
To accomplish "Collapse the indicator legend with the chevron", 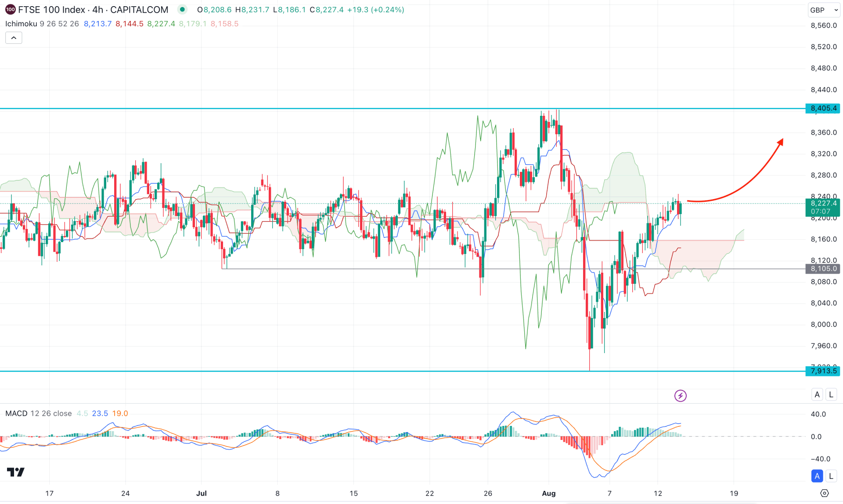I will 14,38.
